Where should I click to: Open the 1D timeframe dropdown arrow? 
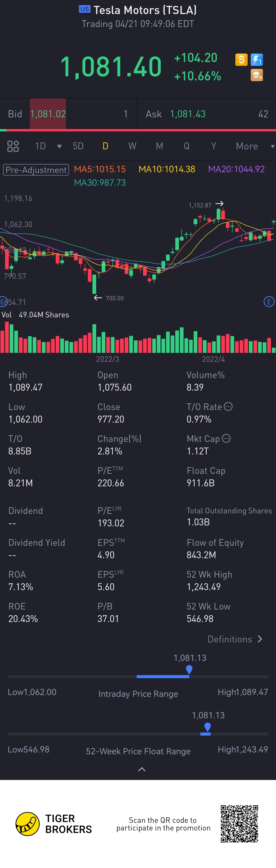[x=59, y=146]
